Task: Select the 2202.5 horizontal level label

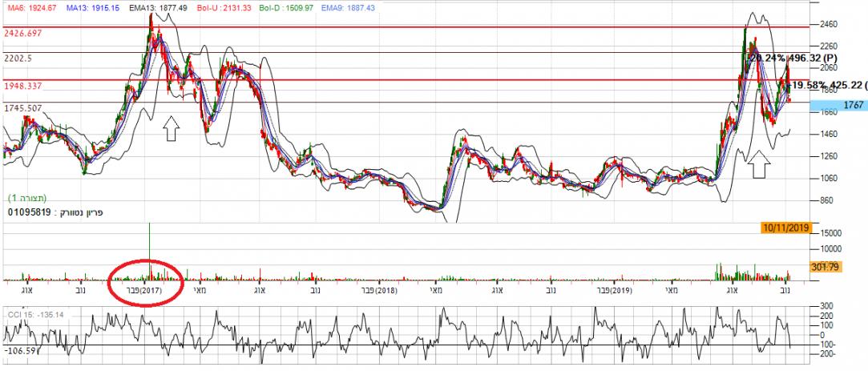Action: [x=18, y=58]
